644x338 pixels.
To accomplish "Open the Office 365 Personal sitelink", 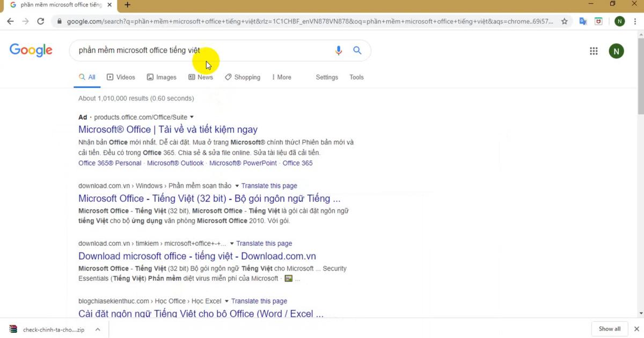I will point(109,163).
